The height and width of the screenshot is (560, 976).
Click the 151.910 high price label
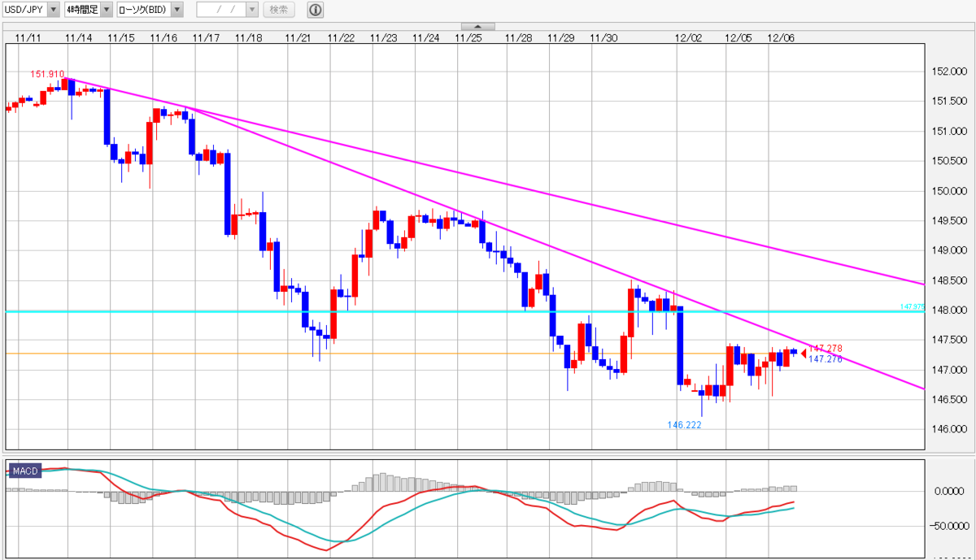(47, 74)
